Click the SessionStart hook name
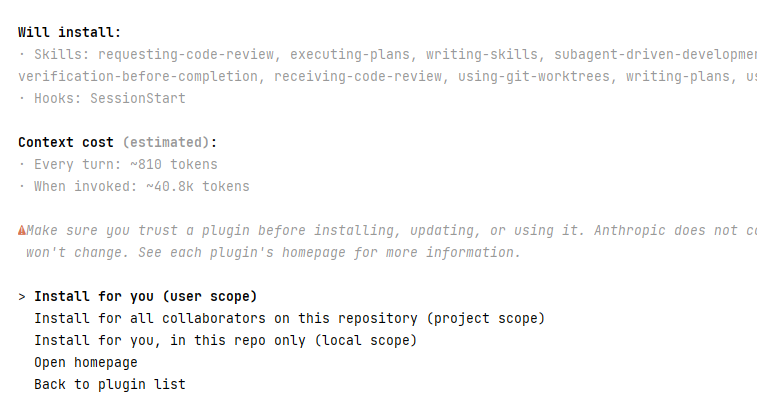 point(138,98)
